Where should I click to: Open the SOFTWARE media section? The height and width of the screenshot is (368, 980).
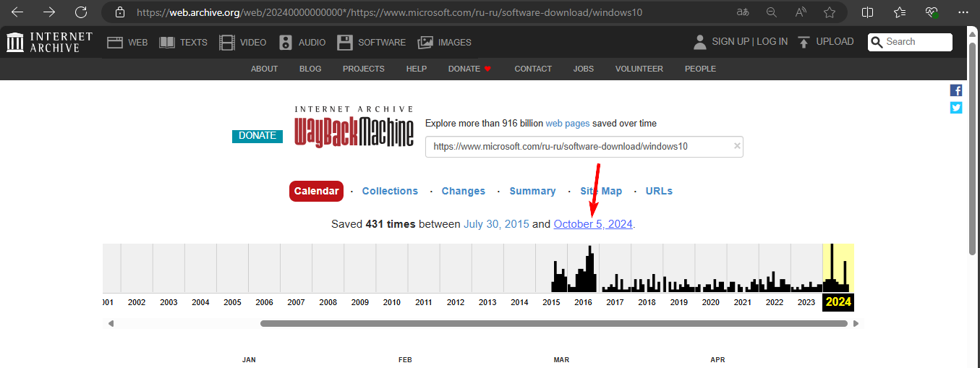tap(372, 43)
